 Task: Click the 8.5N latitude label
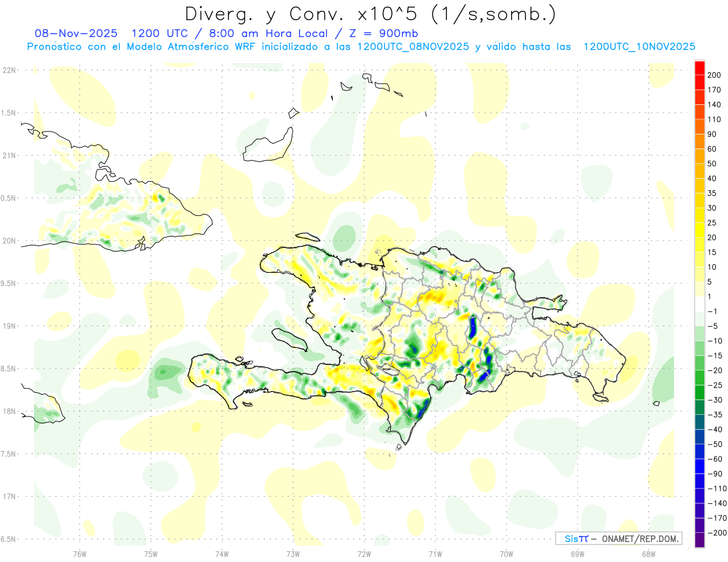tap(8, 369)
